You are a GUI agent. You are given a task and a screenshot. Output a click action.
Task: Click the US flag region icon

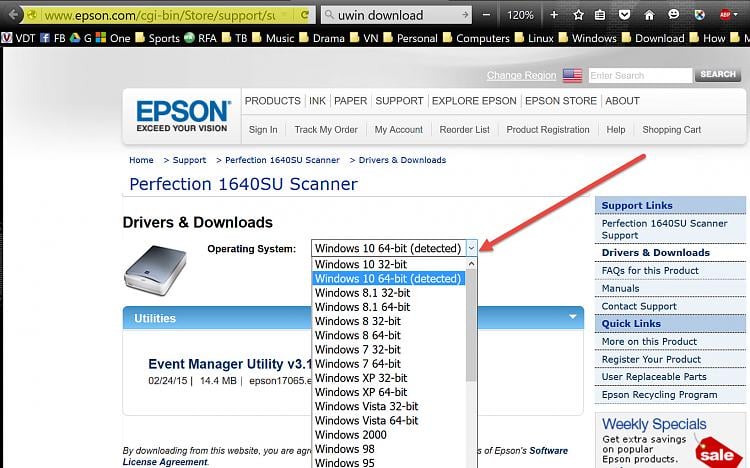572,75
